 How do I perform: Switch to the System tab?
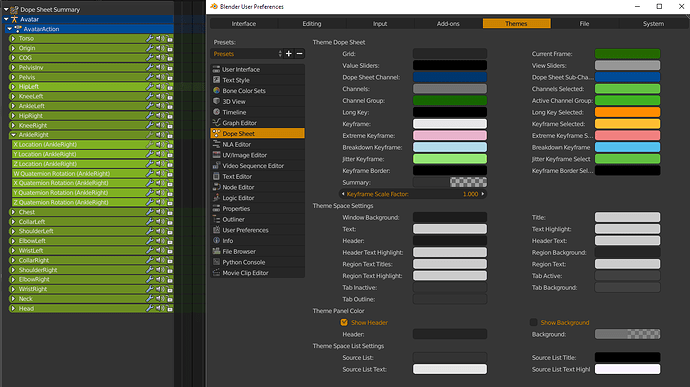[x=653, y=24]
